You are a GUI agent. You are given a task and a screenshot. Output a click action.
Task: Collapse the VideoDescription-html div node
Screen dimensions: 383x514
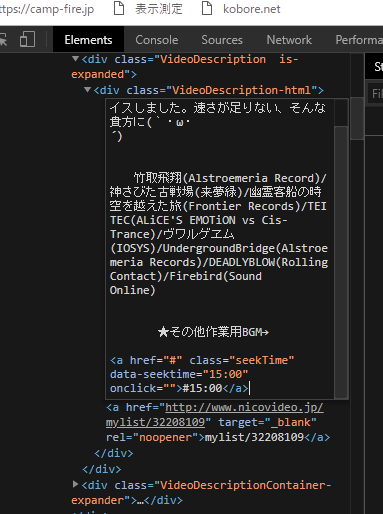click(88, 90)
